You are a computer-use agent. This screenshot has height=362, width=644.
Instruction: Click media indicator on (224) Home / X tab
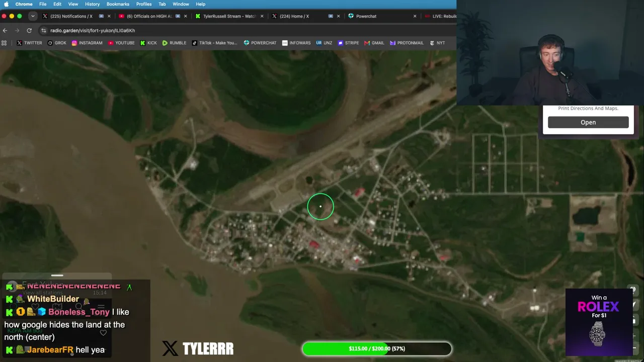pyautogui.click(x=331, y=16)
